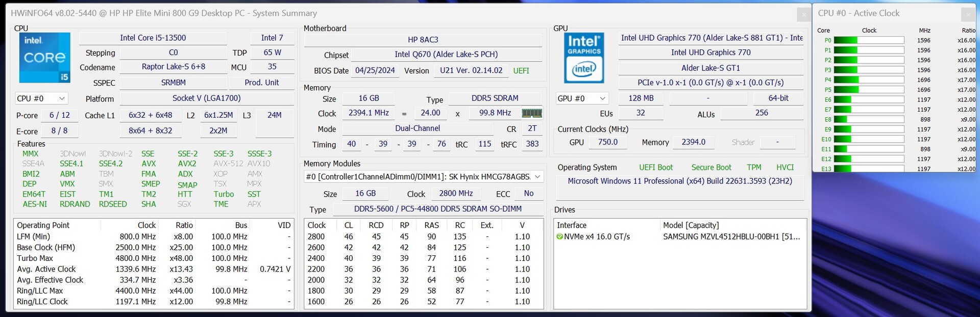Open the GPU #0 selector dropdown
This screenshot has width=980, height=317.
pyautogui.click(x=582, y=98)
